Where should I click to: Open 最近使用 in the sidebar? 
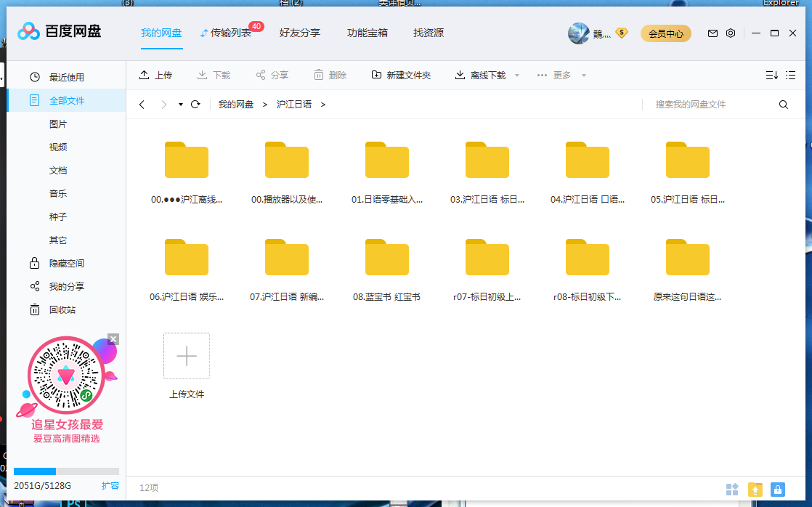[66, 77]
